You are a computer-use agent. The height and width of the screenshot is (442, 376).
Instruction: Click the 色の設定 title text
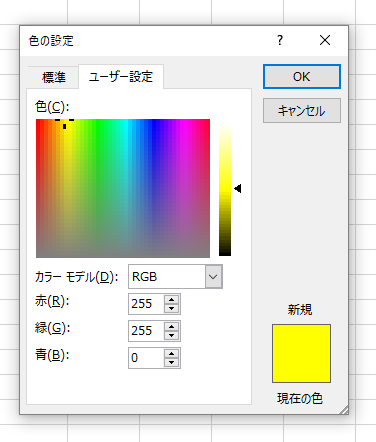pos(51,41)
